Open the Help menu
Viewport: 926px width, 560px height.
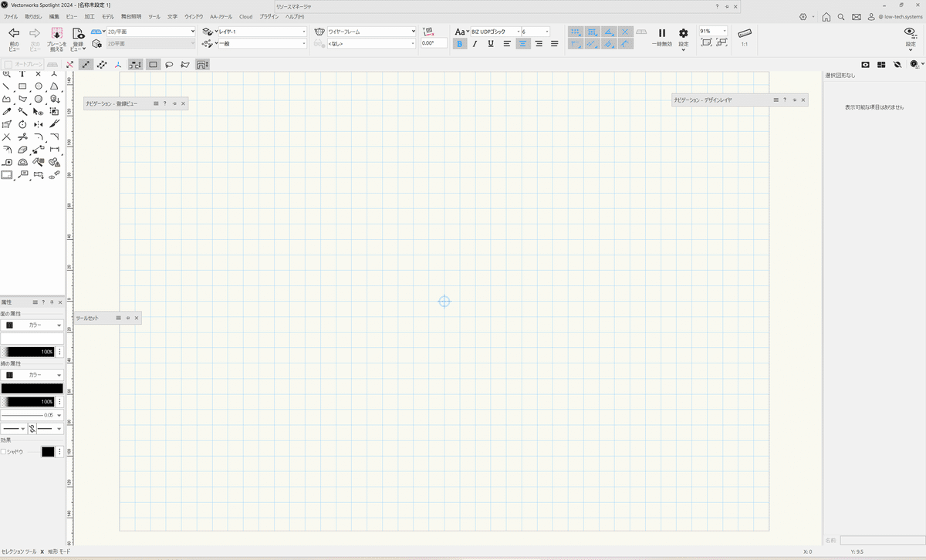point(295,16)
